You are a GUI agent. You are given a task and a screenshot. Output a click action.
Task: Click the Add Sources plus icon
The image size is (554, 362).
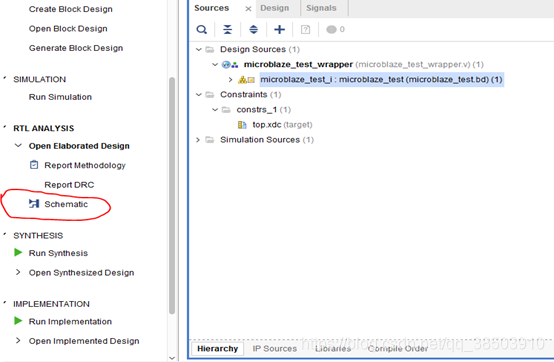tap(279, 29)
